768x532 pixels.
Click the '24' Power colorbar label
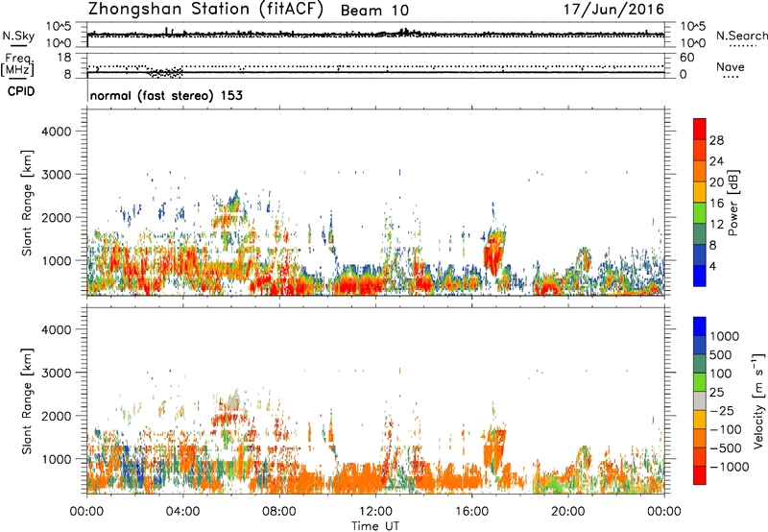pos(716,161)
